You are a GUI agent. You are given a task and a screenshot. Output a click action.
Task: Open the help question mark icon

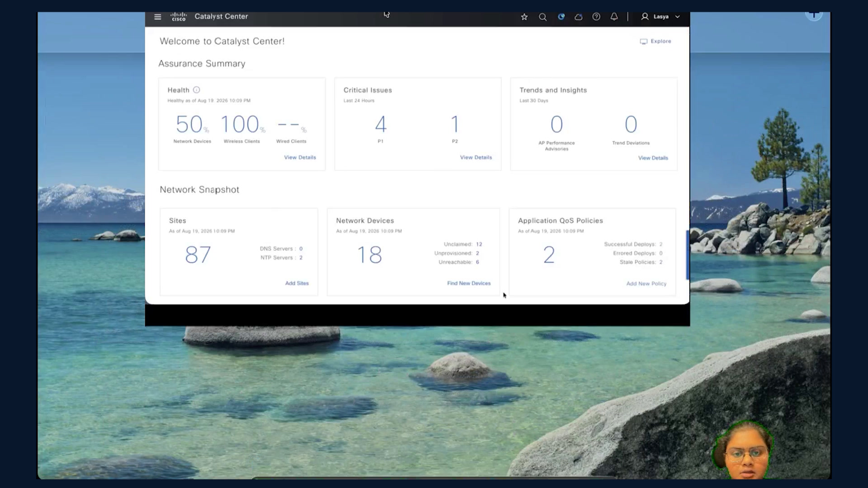click(x=596, y=17)
